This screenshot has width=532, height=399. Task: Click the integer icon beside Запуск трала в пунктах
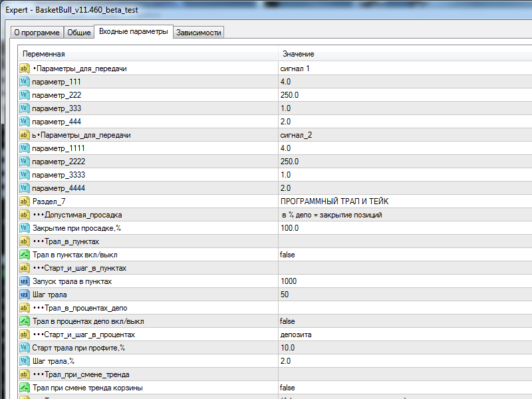(x=24, y=281)
